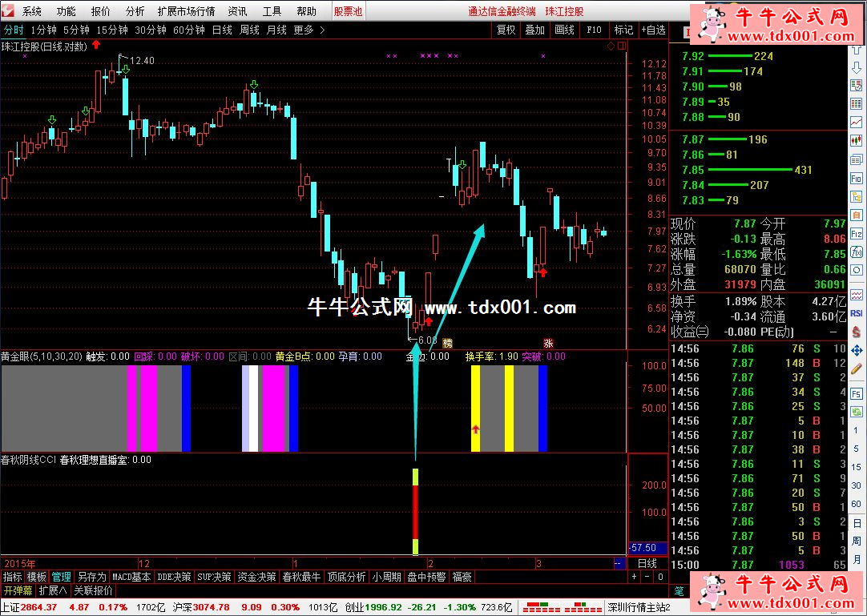Select DDE决策 indicator tab
The width and height of the screenshot is (867, 616).
(x=174, y=577)
